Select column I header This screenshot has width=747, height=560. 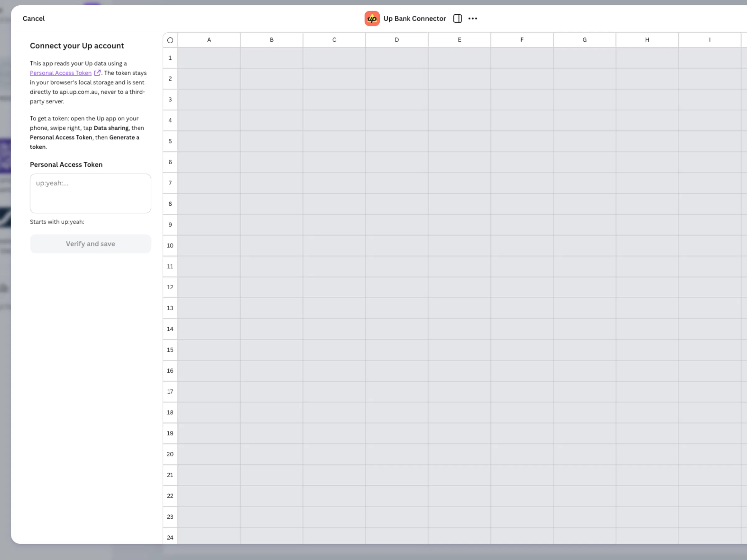(710, 40)
